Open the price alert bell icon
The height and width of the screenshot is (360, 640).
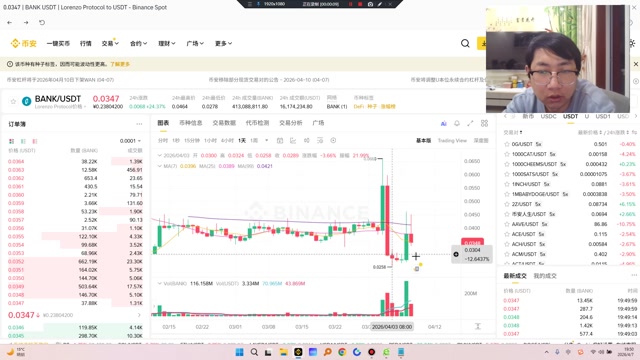pos(457,123)
